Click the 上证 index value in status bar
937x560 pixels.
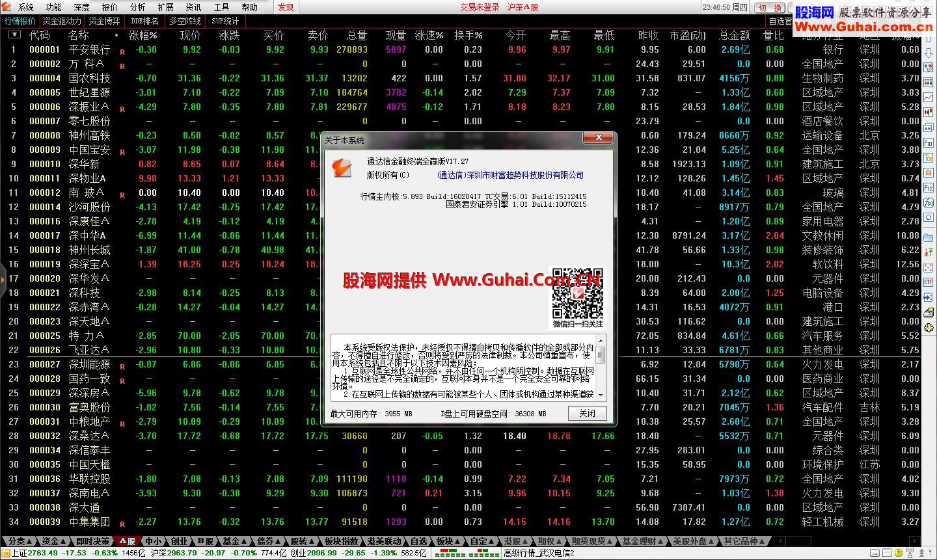[42, 553]
